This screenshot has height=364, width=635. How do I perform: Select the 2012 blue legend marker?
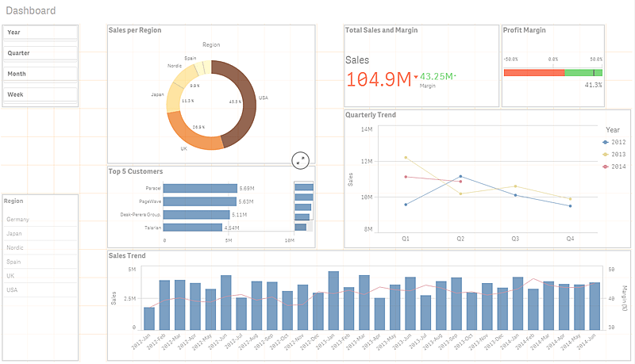coord(606,141)
